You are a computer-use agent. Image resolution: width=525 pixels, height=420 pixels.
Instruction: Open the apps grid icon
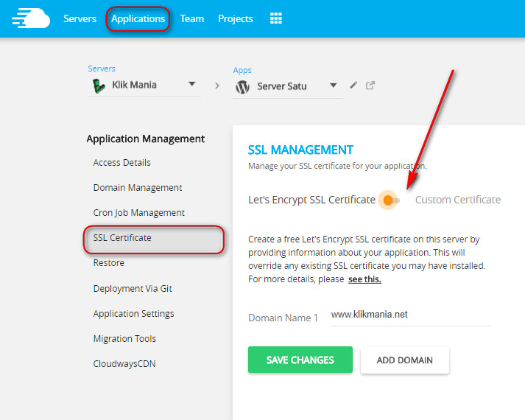point(276,18)
